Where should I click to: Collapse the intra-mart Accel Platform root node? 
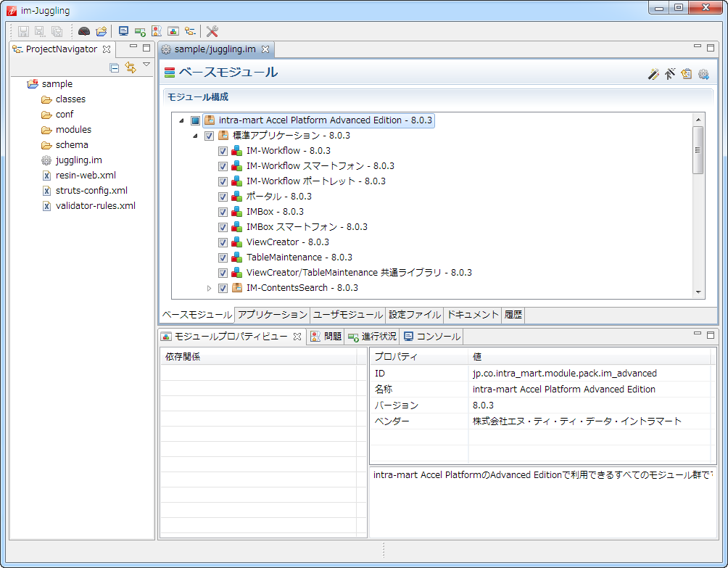point(181,120)
